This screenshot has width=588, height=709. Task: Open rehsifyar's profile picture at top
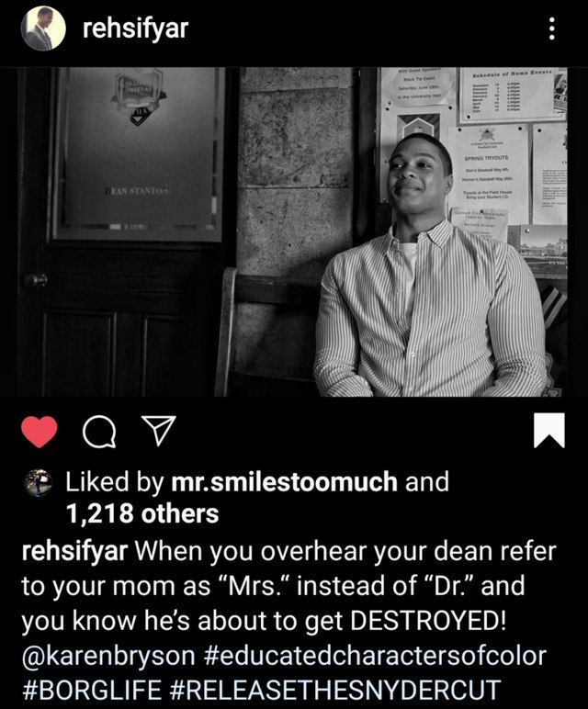[43, 28]
